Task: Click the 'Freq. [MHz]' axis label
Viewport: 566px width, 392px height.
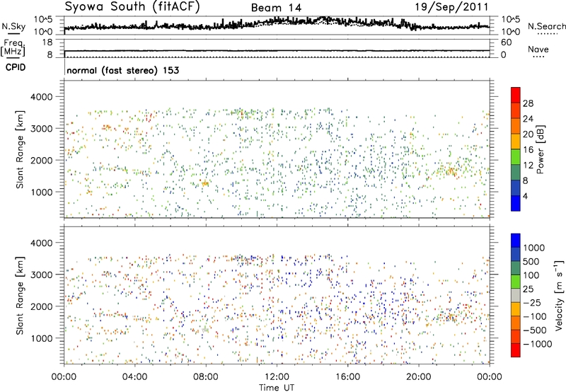Action: tap(13, 47)
